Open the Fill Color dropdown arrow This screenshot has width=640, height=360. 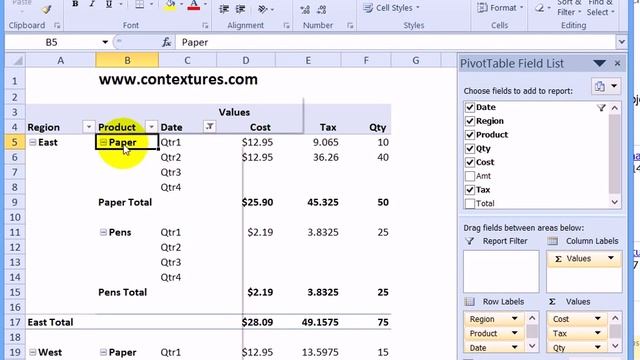coord(181,4)
